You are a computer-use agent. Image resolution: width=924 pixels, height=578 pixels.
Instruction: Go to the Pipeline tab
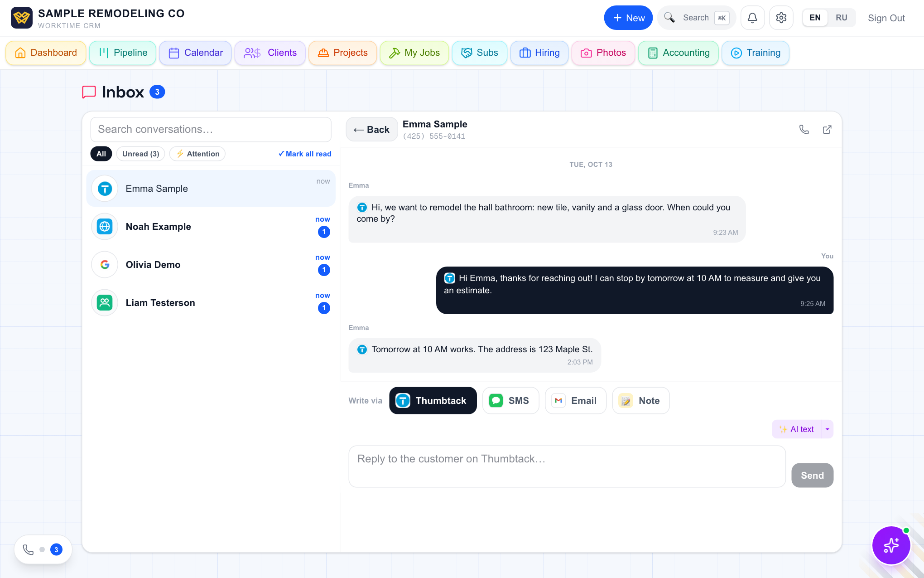(x=123, y=53)
